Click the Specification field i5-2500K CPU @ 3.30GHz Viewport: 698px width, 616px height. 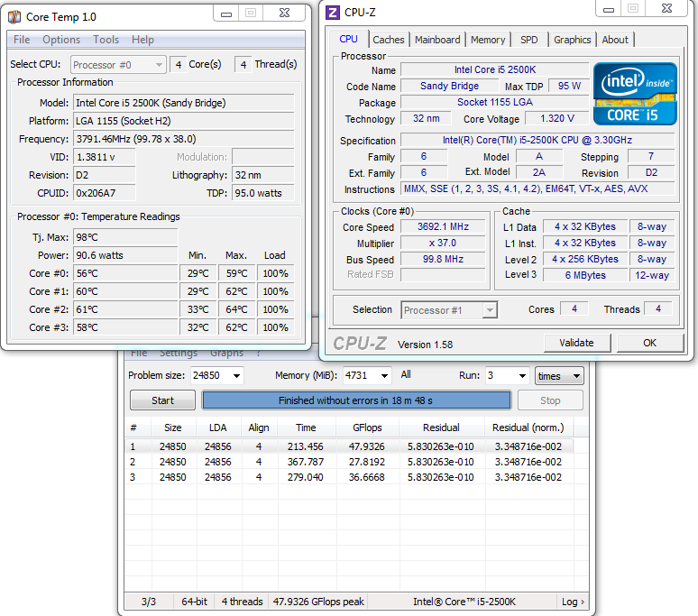(x=537, y=140)
